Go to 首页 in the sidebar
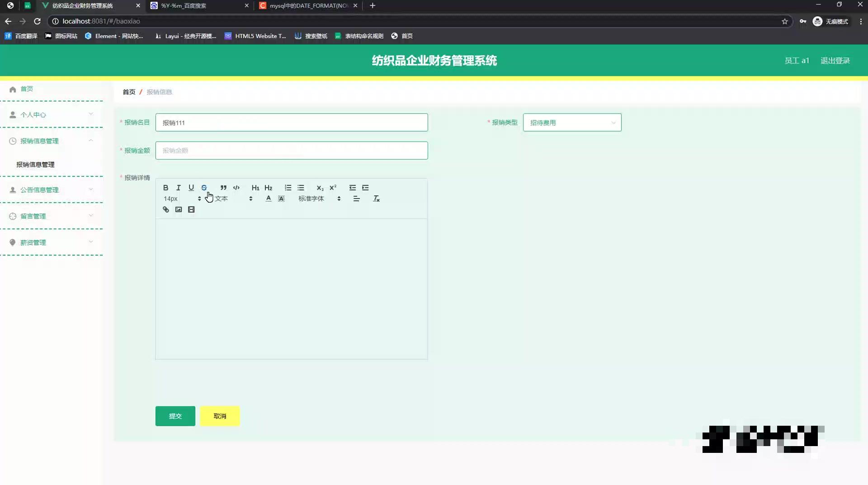 tap(27, 89)
